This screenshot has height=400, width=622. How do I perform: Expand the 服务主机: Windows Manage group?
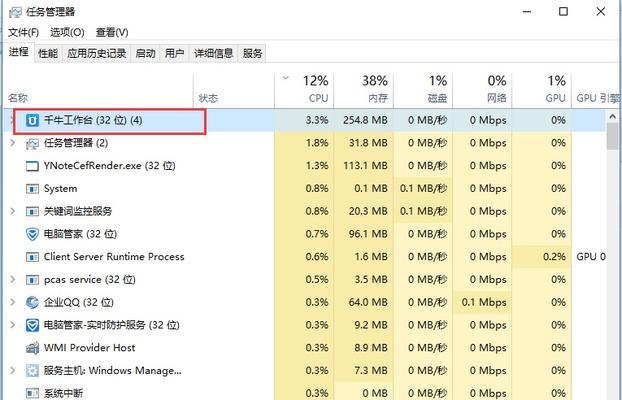[x=13, y=370]
